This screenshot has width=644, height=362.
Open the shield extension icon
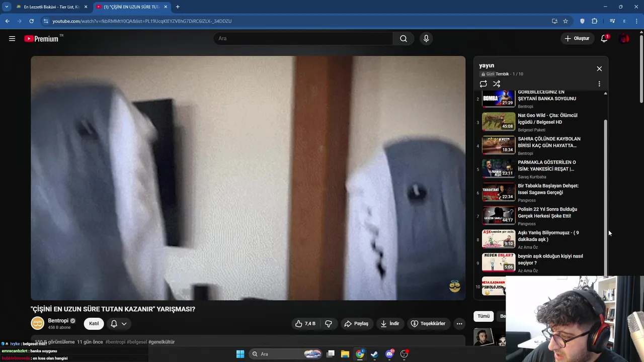(x=582, y=21)
